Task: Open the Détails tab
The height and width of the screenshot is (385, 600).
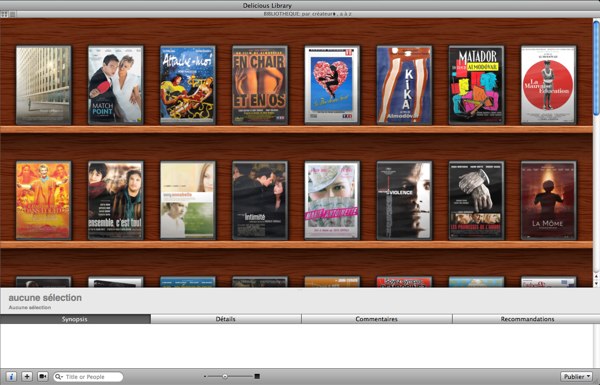Action: pyautogui.click(x=226, y=319)
